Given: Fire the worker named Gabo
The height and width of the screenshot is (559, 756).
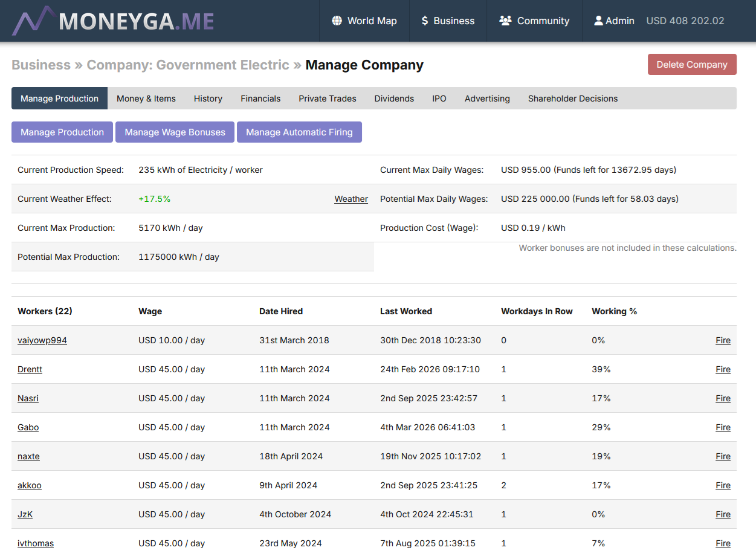Looking at the screenshot, I should point(723,427).
